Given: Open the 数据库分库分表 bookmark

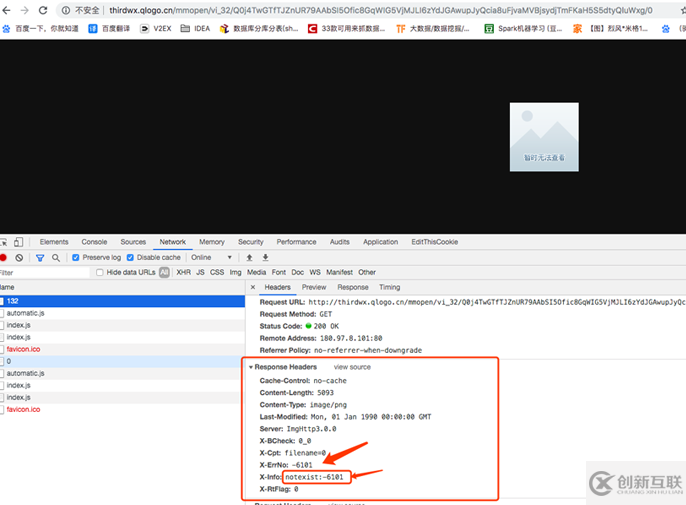Looking at the screenshot, I should click(259, 28).
